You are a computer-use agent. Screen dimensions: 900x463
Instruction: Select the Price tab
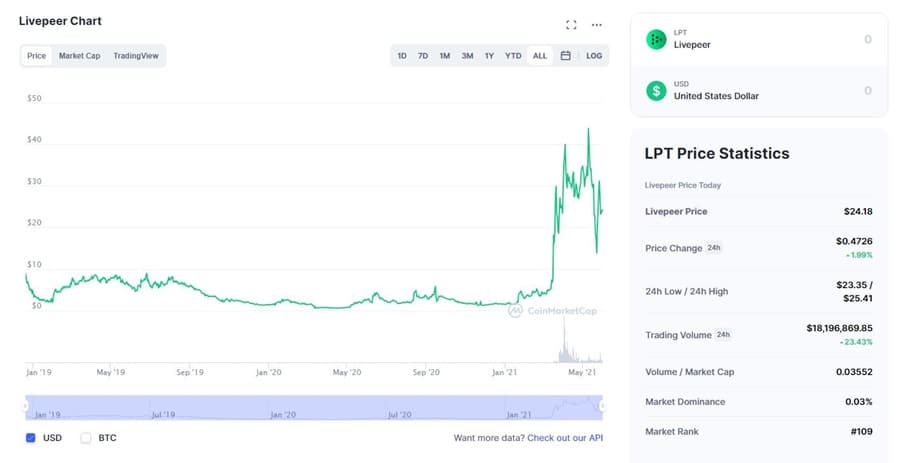[36, 56]
